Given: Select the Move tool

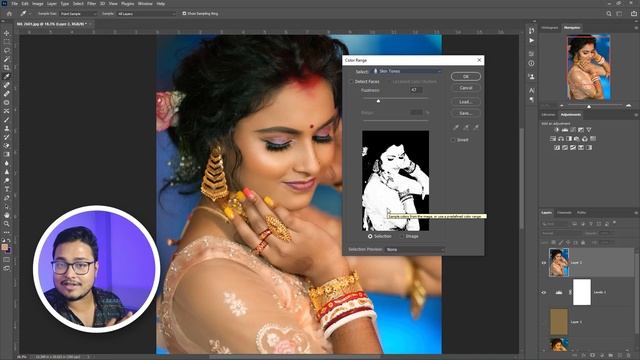Looking at the screenshot, I should 7,33.
